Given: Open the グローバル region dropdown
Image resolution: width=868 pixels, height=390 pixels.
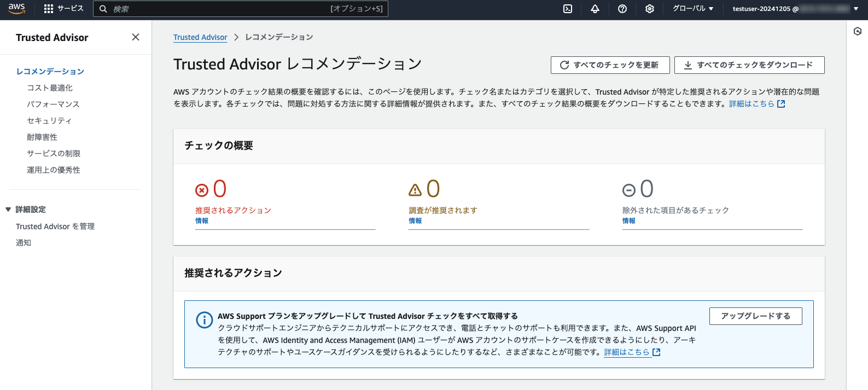Looking at the screenshot, I should coord(693,9).
